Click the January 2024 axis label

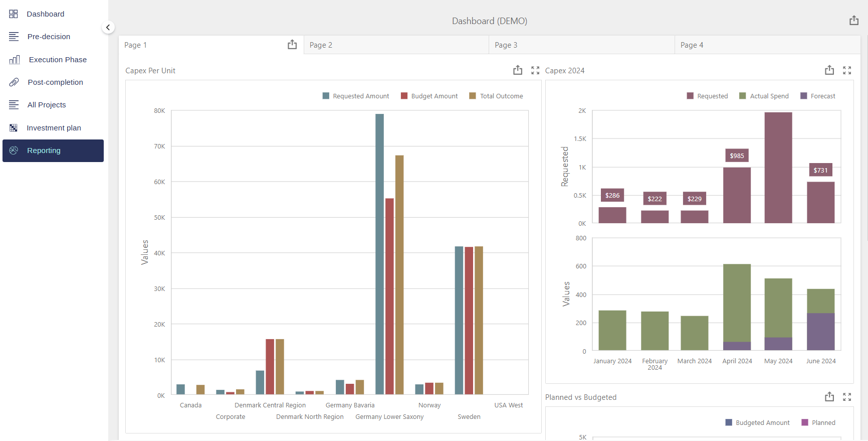pos(612,361)
